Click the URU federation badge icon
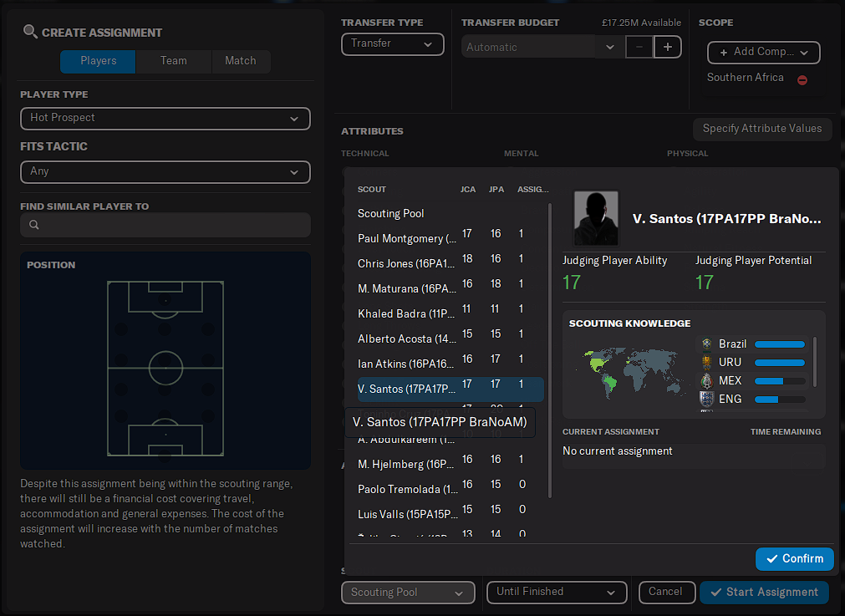The width and height of the screenshot is (845, 616). click(706, 362)
